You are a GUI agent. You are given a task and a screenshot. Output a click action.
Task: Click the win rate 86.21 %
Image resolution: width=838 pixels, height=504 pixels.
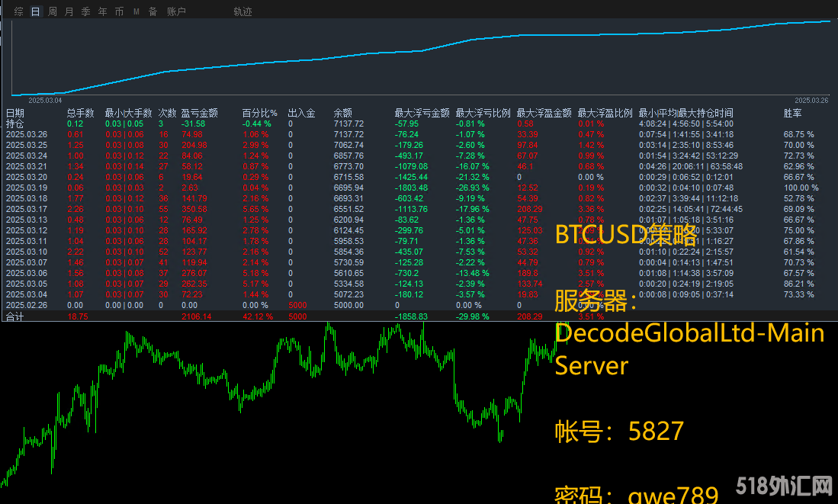pos(799,284)
